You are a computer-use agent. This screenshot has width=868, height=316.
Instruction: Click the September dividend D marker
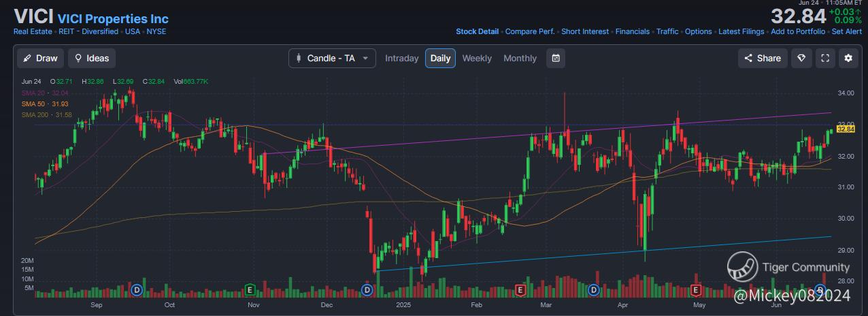tap(136, 290)
